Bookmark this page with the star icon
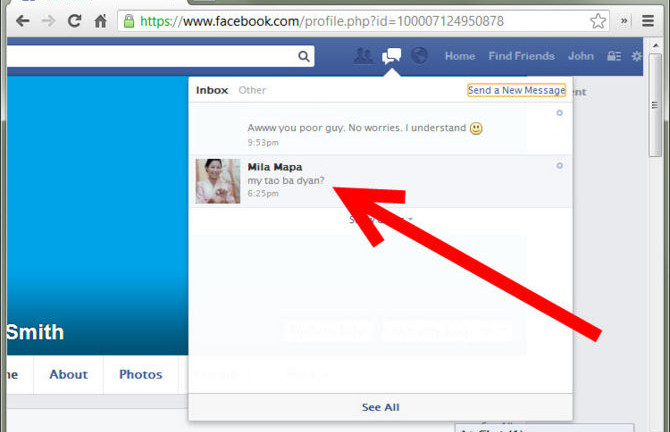This screenshot has width=670, height=432. point(598,21)
